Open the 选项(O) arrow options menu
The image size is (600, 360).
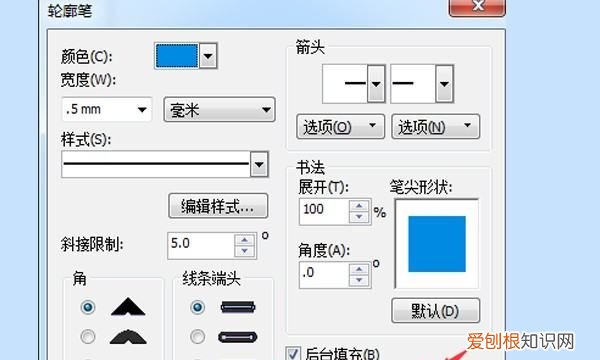point(340,126)
